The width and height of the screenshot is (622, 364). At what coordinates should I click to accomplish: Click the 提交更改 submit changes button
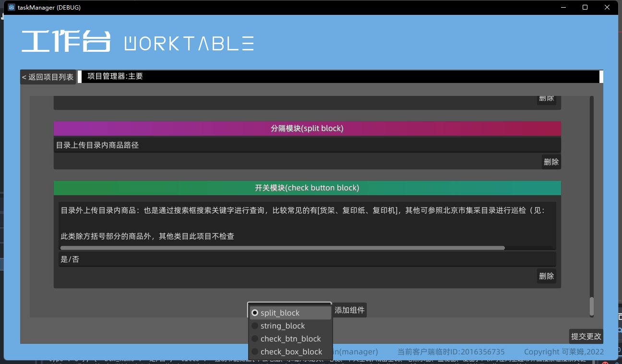[x=586, y=336]
